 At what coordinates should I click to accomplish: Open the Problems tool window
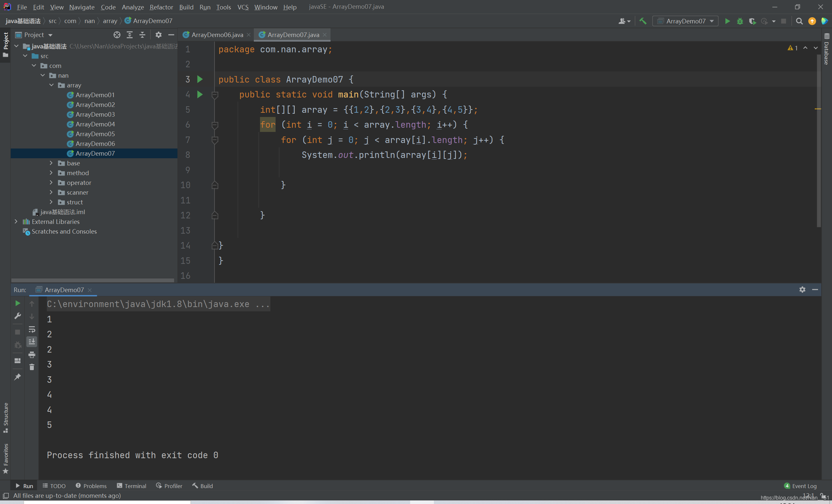91,486
